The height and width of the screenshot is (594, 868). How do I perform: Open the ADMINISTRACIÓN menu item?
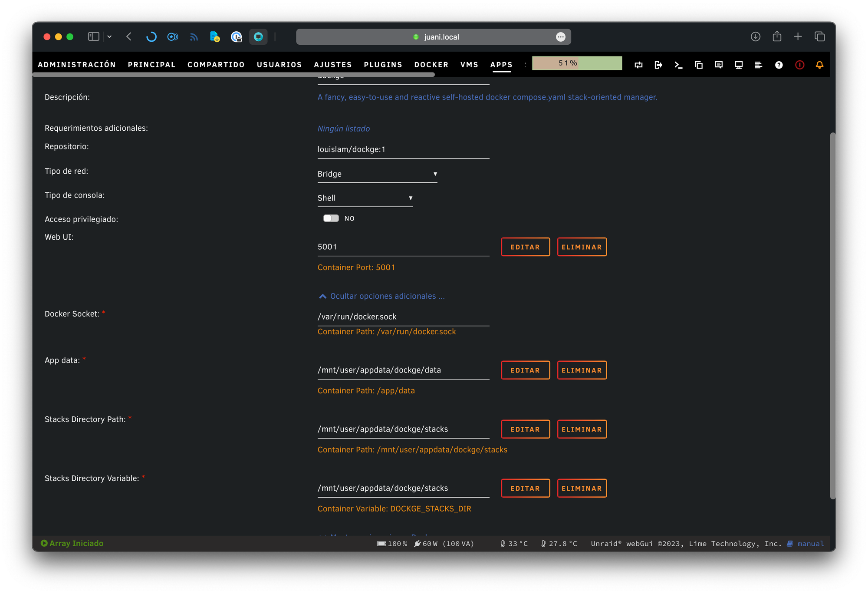[x=77, y=65]
